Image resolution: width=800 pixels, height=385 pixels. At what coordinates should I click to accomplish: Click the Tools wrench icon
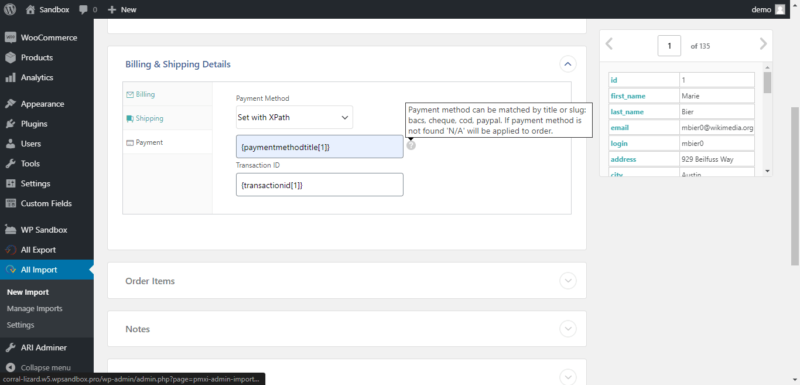10,164
